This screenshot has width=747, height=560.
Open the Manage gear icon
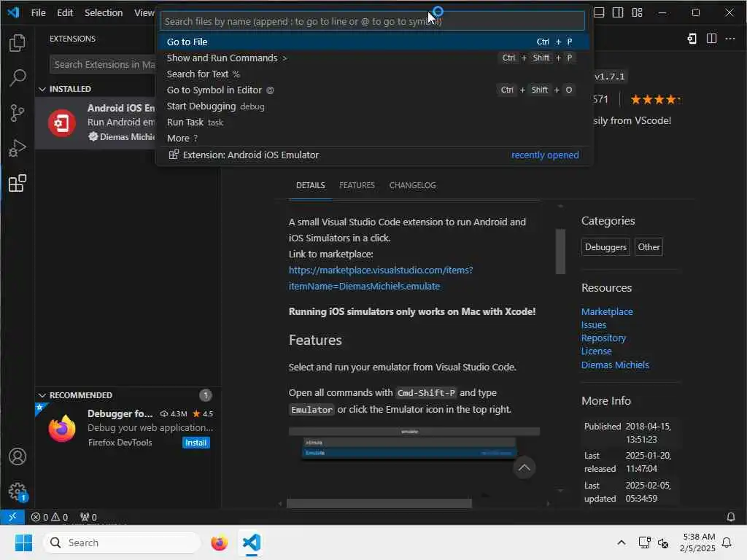(18, 491)
